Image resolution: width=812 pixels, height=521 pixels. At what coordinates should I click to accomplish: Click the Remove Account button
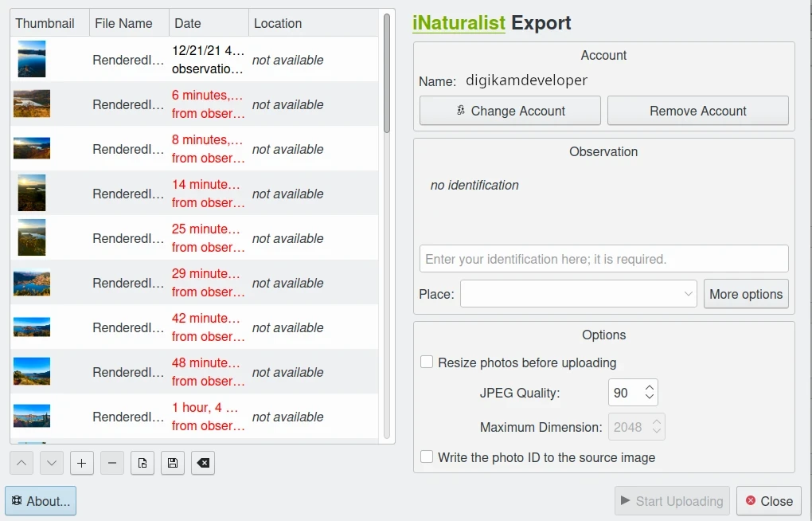(697, 111)
